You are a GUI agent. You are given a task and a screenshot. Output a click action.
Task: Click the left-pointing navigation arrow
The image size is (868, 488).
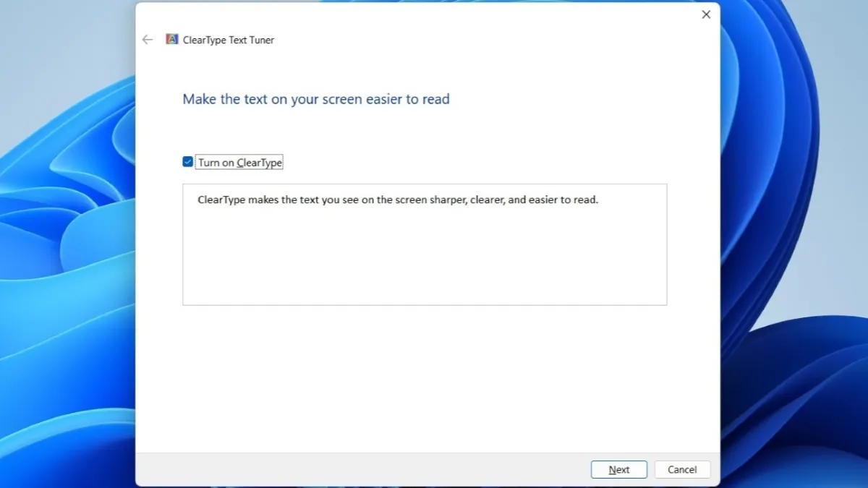click(x=148, y=40)
